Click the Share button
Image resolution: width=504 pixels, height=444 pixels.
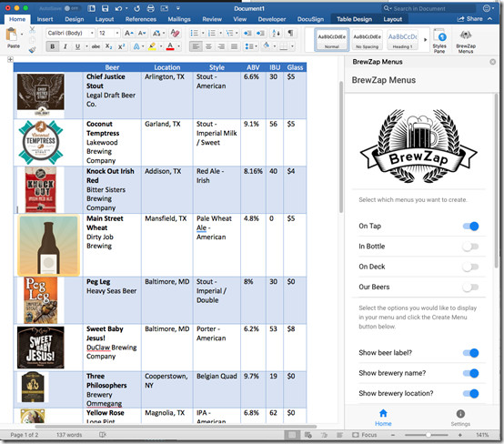(470, 19)
